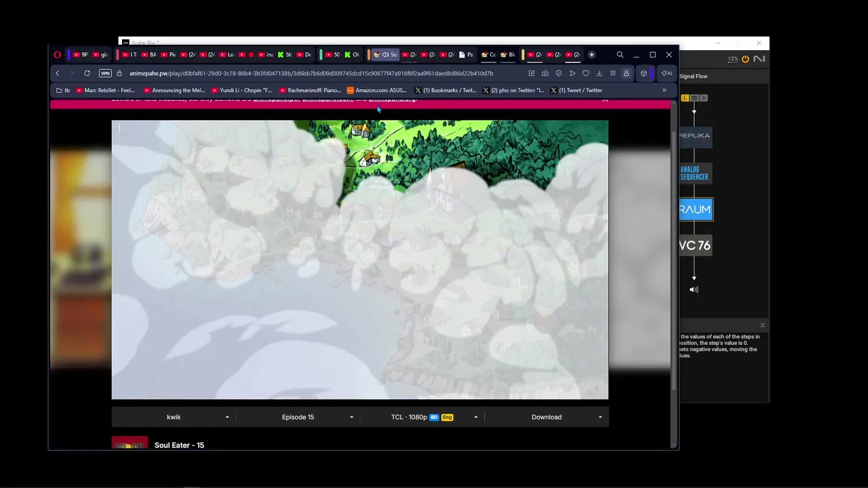The image size is (868, 488).
Task: Click the 12% CPU meter in Guitar Rig
Action: 733,59
